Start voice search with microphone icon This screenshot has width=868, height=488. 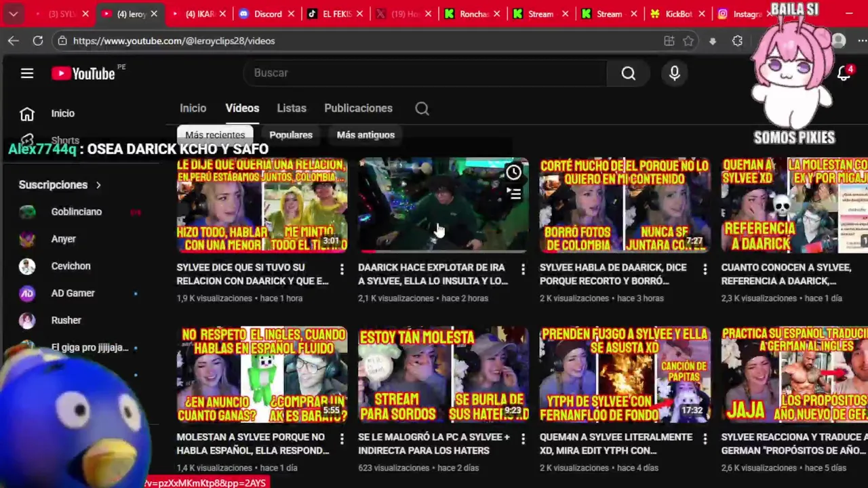click(x=675, y=73)
